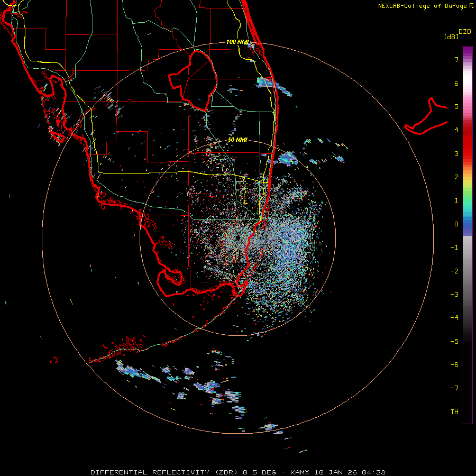Viewport: 476px width, 476px height.
Task: Click Lake Okeechobee outline on the map
Action: point(193,80)
